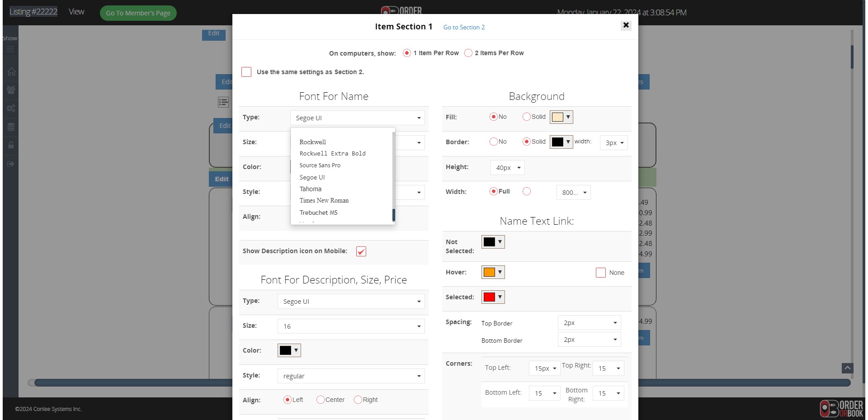This screenshot has height=420, width=868.
Task: Open the Background Fill color swatch
Action: 561,117
